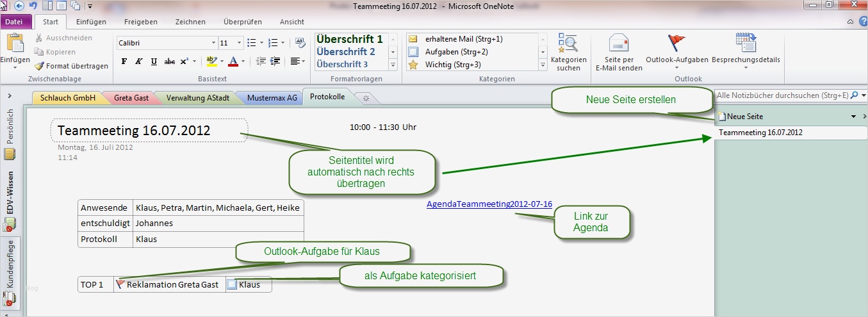The width and height of the screenshot is (868, 317).
Task: Open numbered list style dropdown arrow
Action: click(283, 43)
